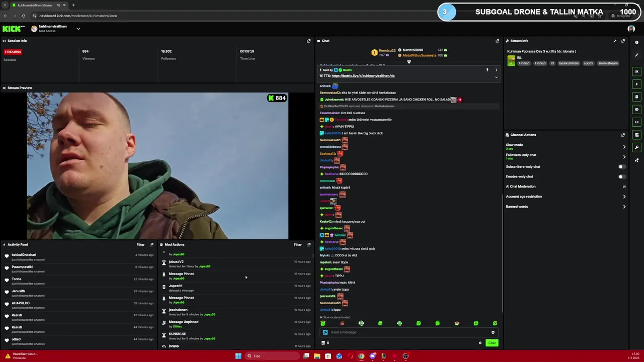
Task: Toggle the lightning activity feed sidebar icon
Action: [x=636, y=84]
